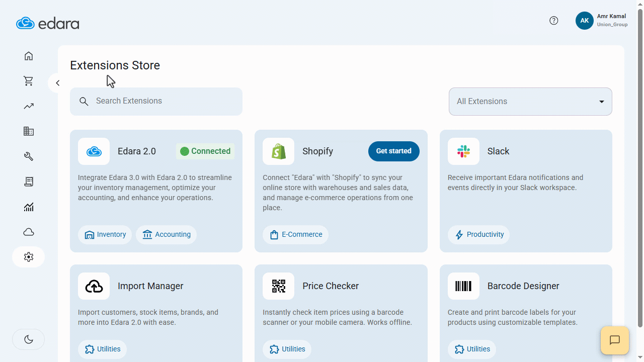
Task: Select the Utilities tag under Barcode Designer
Action: click(472, 349)
